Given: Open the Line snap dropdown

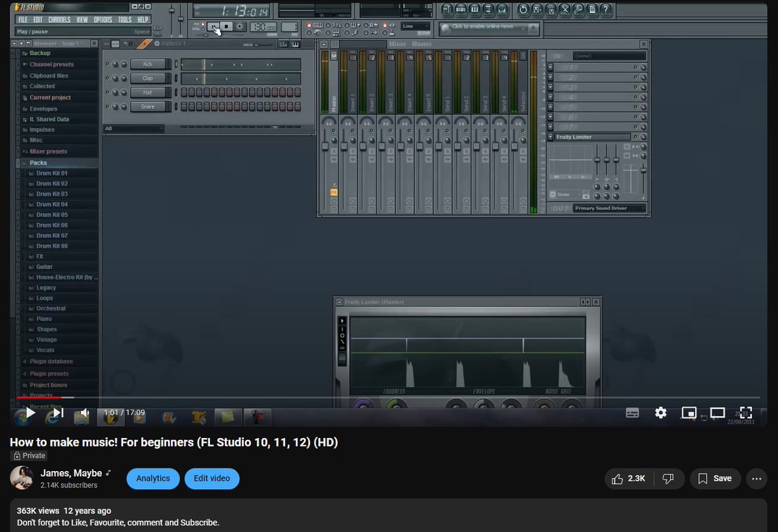Looking at the screenshot, I should (x=415, y=27).
